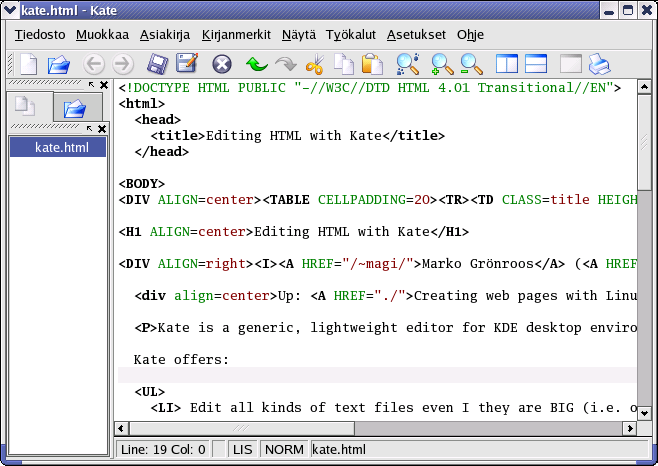The image size is (658, 466).
Task: Open the Tiedosto menu
Action: [40, 34]
